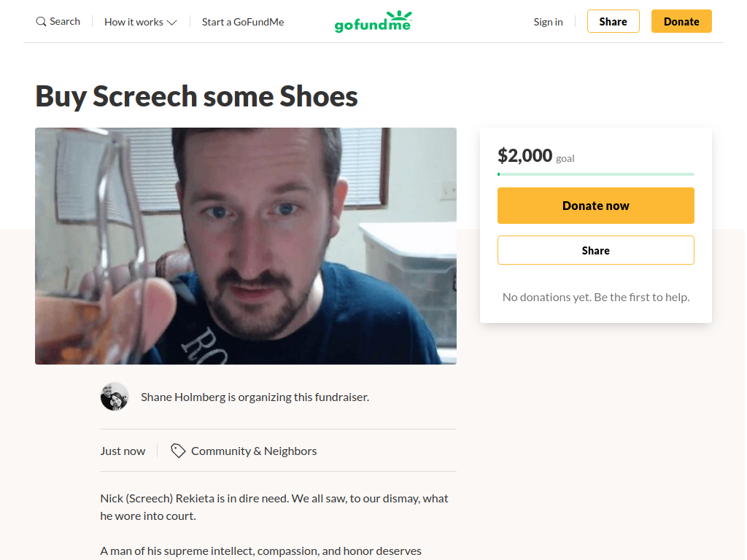Click the fundraising goal progress bar
The image size is (747, 560).
coord(595,174)
